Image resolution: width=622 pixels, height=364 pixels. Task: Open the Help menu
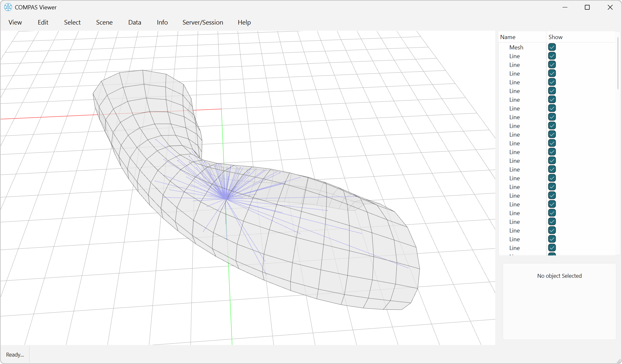244,22
